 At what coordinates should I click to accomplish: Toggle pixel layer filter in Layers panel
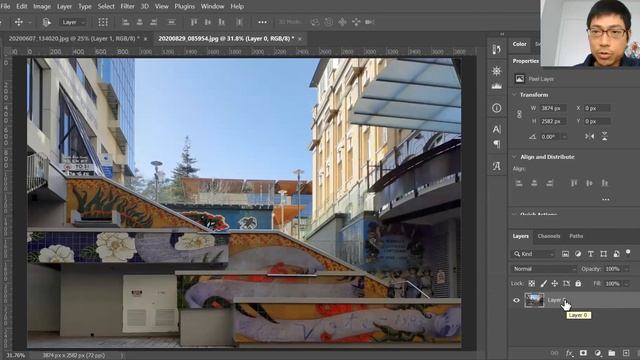pyautogui.click(x=565, y=254)
